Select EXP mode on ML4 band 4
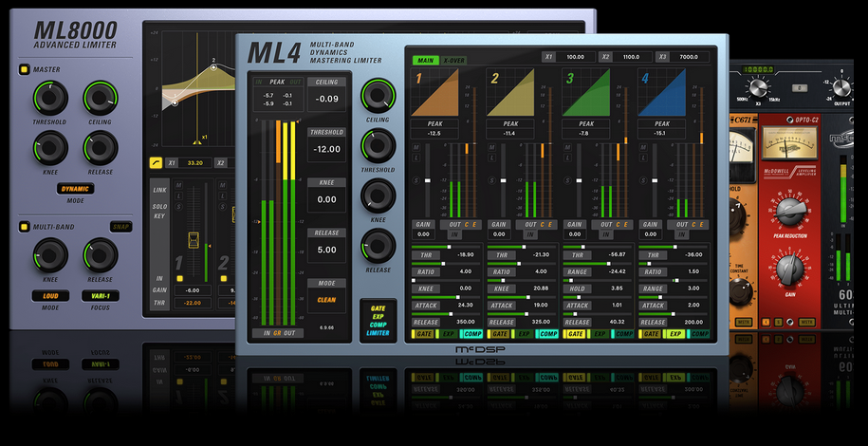Screen dimensions: 868x446 pos(675,334)
